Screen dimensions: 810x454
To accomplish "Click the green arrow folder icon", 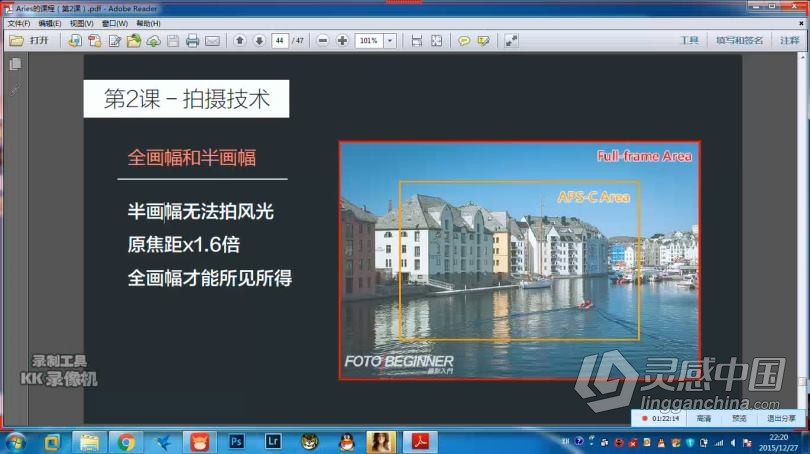I will [x=134, y=40].
